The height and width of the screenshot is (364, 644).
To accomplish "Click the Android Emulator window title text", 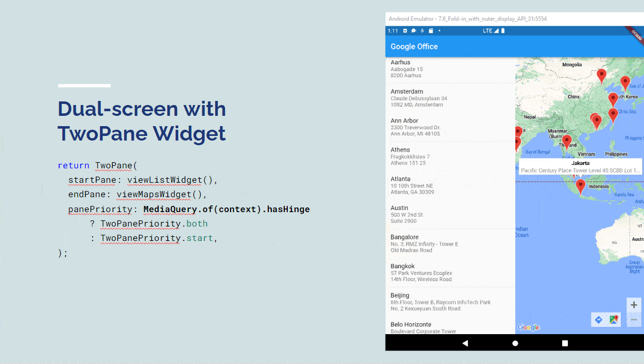I will point(467,19).
